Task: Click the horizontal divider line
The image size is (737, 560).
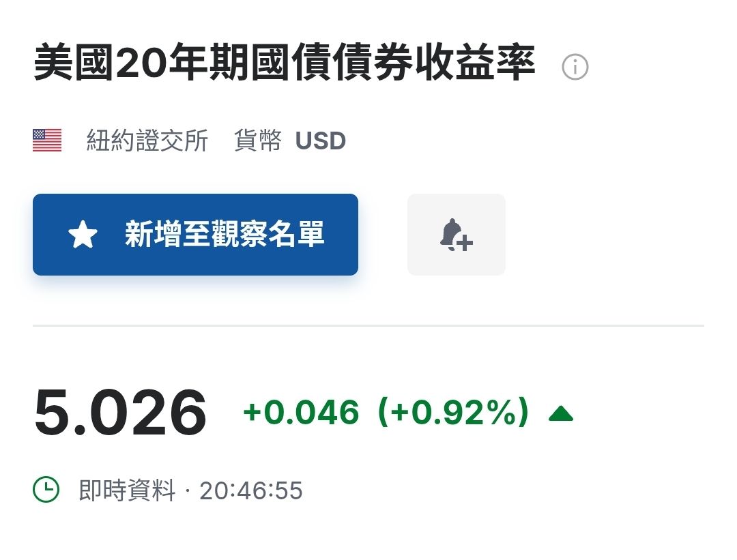Action: [369, 325]
